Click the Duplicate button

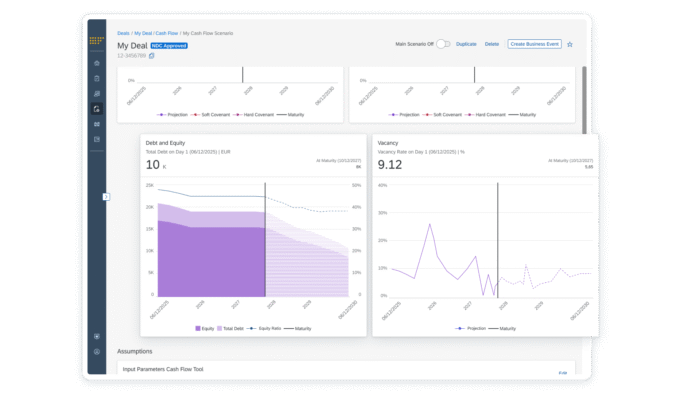(466, 44)
